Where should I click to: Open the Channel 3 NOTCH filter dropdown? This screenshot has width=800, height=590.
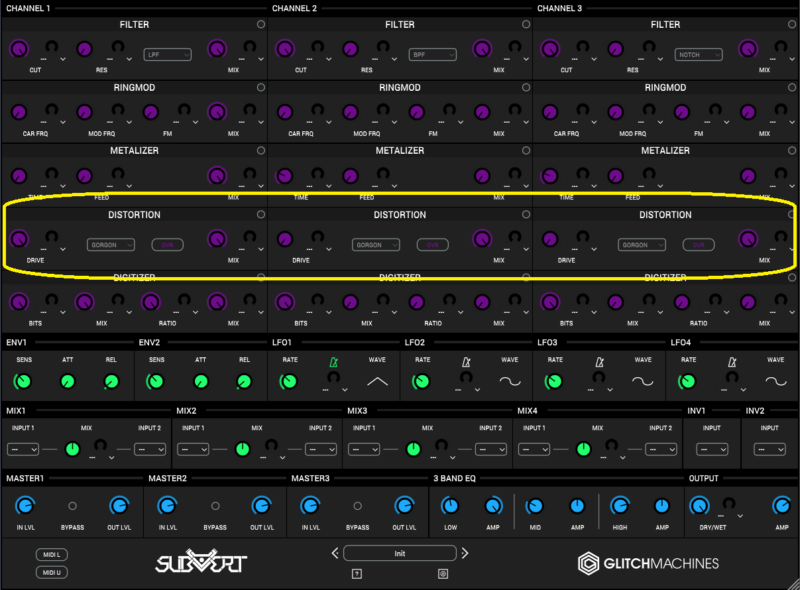pos(699,54)
